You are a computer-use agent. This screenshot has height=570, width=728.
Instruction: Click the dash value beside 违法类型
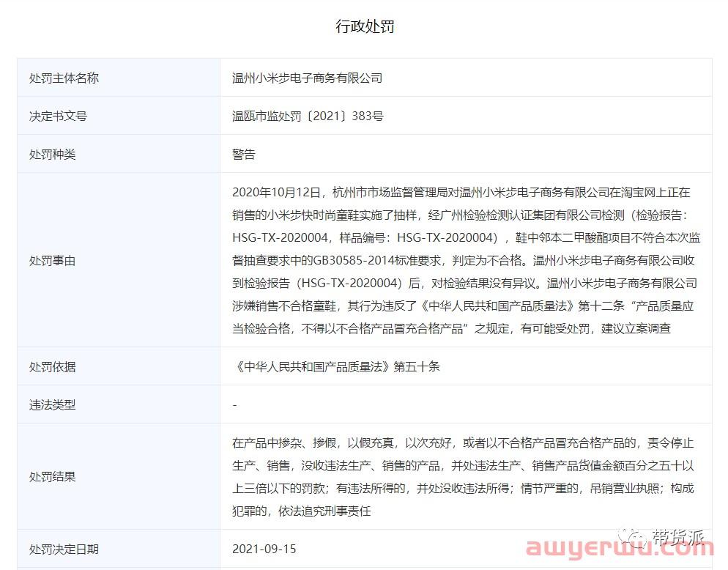pyautogui.click(x=234, y=404)
